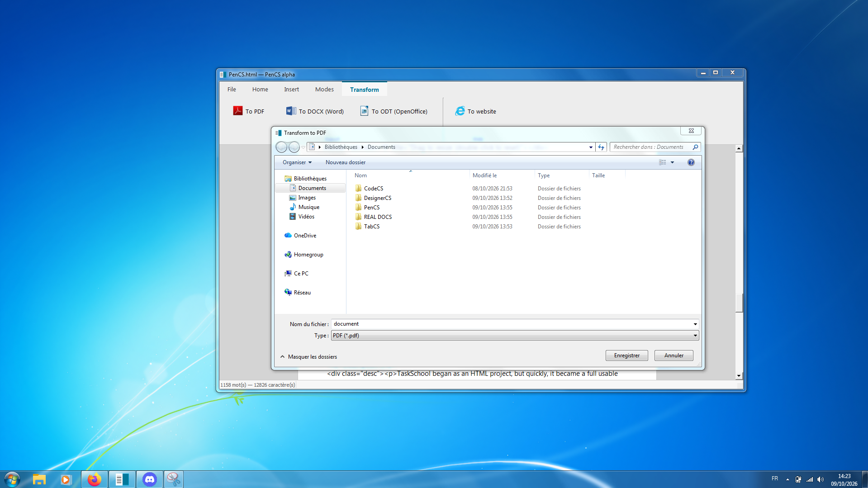This screenshot has height=488, width=868.
Task: Expand the Organiser dropdown menu
Action: tap(297, 162)
